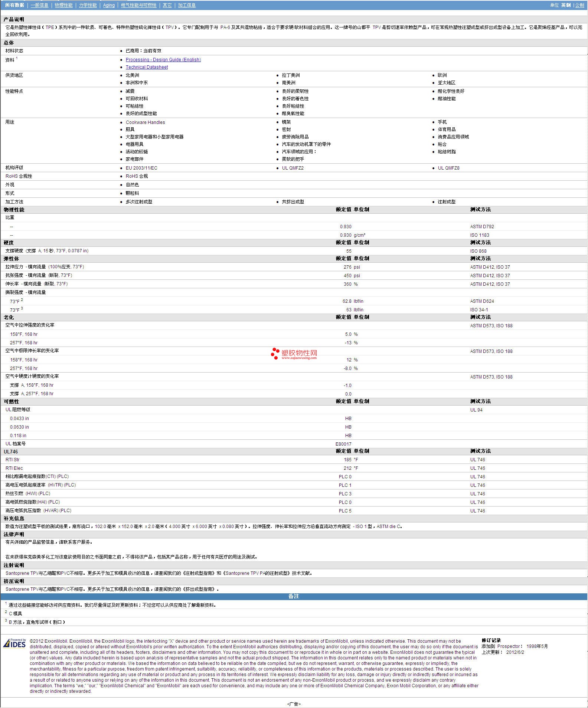Switch to the 其它 tab
Viewport: 588px width, 708px height.
167,5
